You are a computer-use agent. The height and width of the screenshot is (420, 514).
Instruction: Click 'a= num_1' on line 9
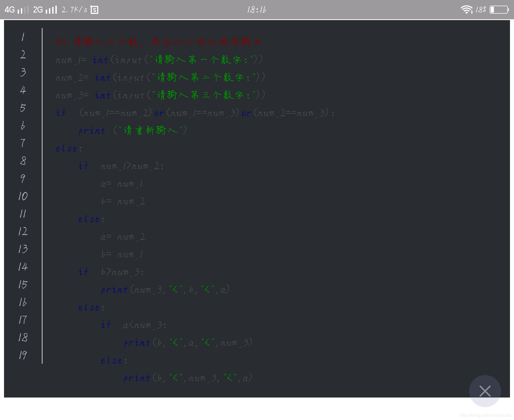coord(122,184)
